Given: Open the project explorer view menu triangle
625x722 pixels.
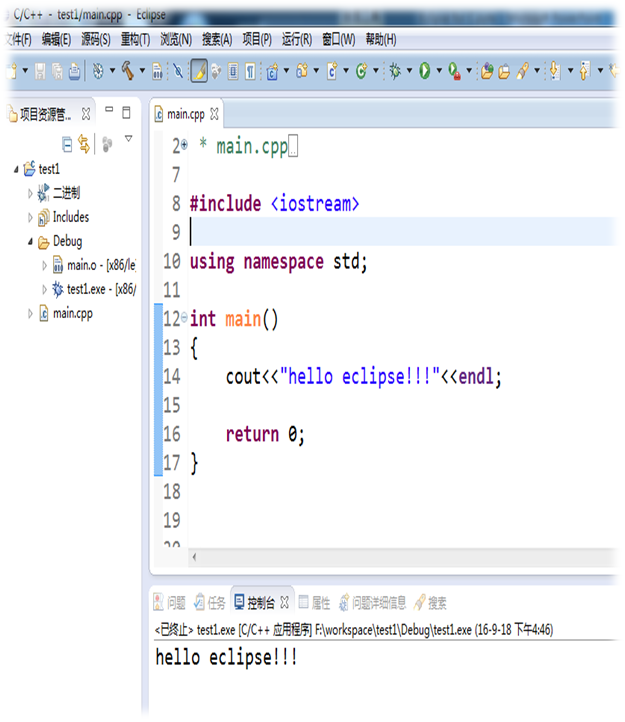Looking at the screenshot, I should 128,139.
